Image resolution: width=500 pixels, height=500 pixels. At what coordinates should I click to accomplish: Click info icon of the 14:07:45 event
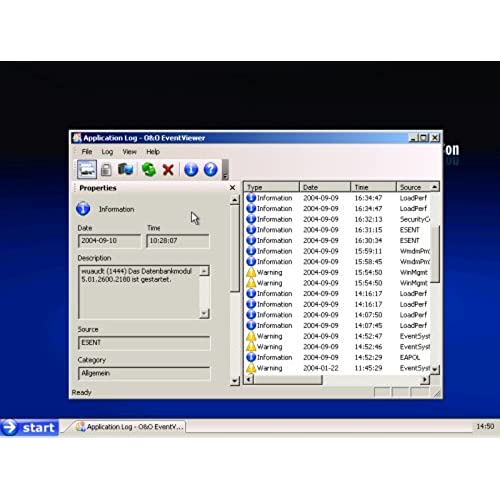coord(251,325)
